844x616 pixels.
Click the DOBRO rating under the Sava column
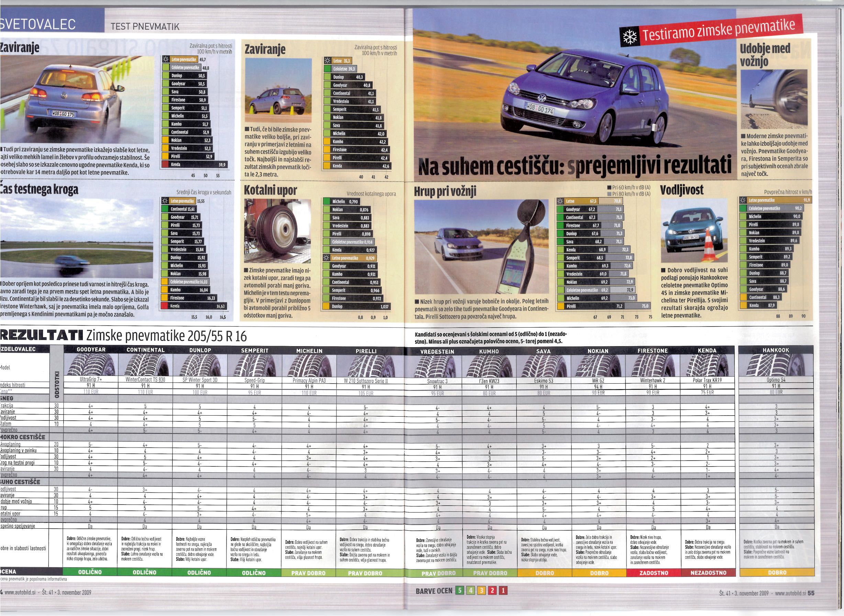point(545,573)
